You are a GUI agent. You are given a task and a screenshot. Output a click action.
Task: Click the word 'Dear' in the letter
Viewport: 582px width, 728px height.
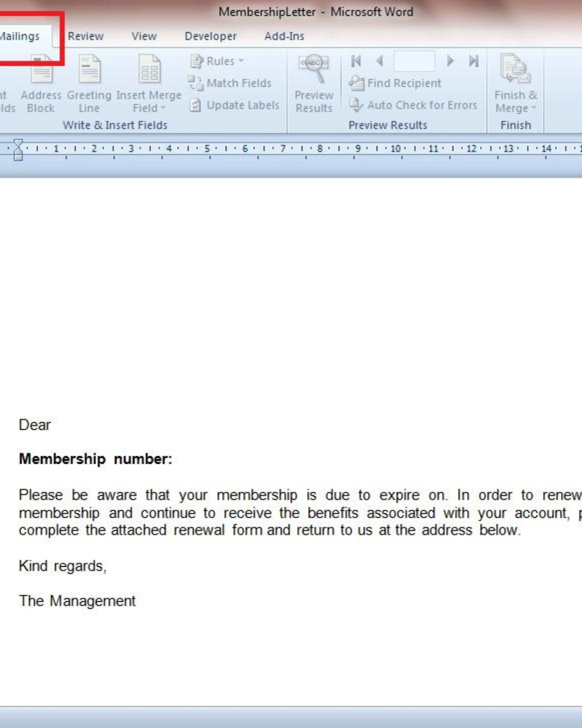pyautogui.click(x=34, y=425)
